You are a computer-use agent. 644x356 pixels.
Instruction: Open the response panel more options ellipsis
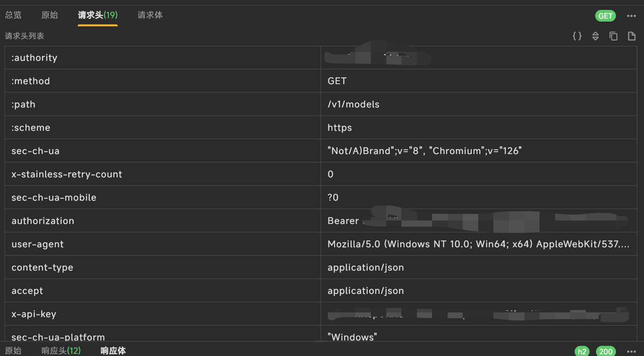click(631, 351)
